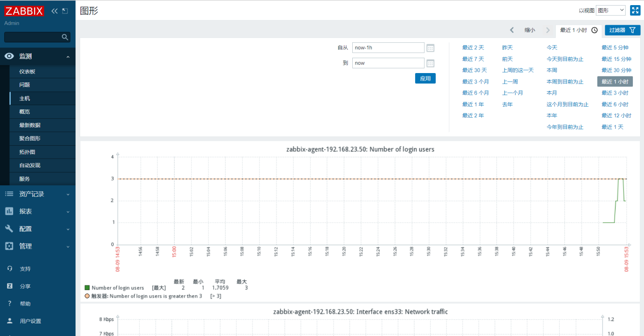Screen dimensions: 644x336
Task: Click the person icon for 用户设置
Action: [10, 321]
